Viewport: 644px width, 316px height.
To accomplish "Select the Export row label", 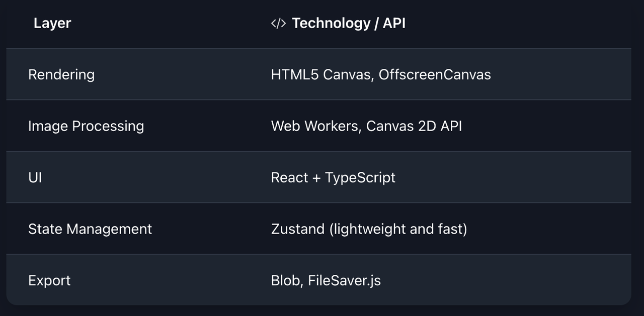I will point(49,280).
